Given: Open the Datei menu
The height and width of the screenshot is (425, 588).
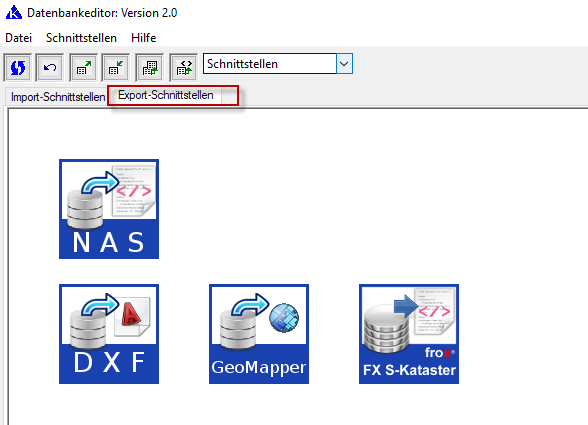Looking at the screenshot, I should pos(18,38).
